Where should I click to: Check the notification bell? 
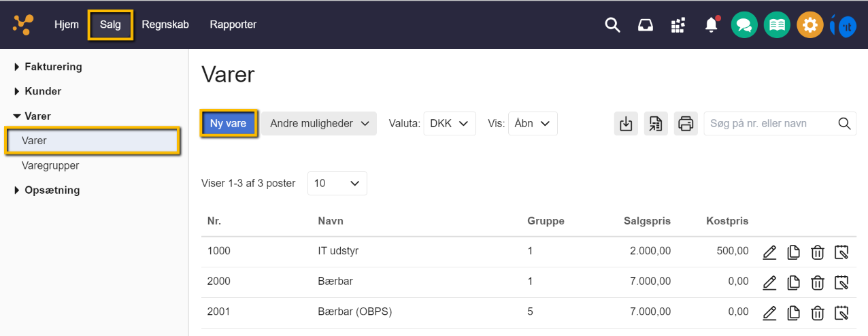pos(712,25)
